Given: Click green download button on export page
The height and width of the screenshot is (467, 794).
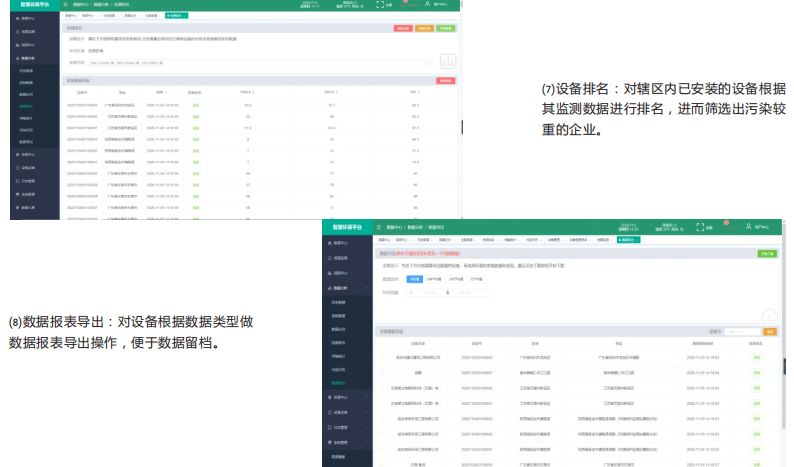Looking at the screenshot, I should (x=766, y=254).
